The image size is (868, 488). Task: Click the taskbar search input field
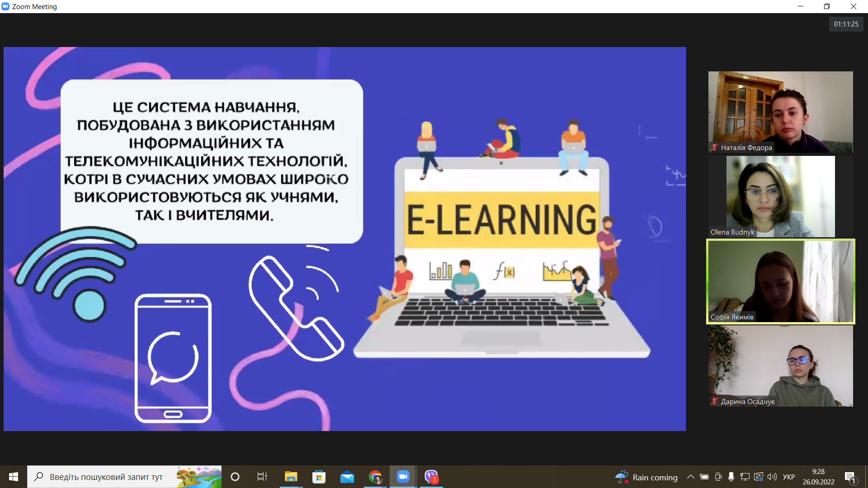pyautogui.click(x=106, y=477)
